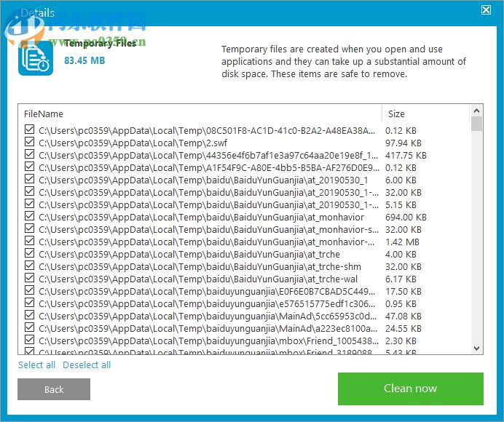This screenshot has height=422, width=504.
Task: Uncheck the at_trche-wal file checkbox
Action: (29, 278)
